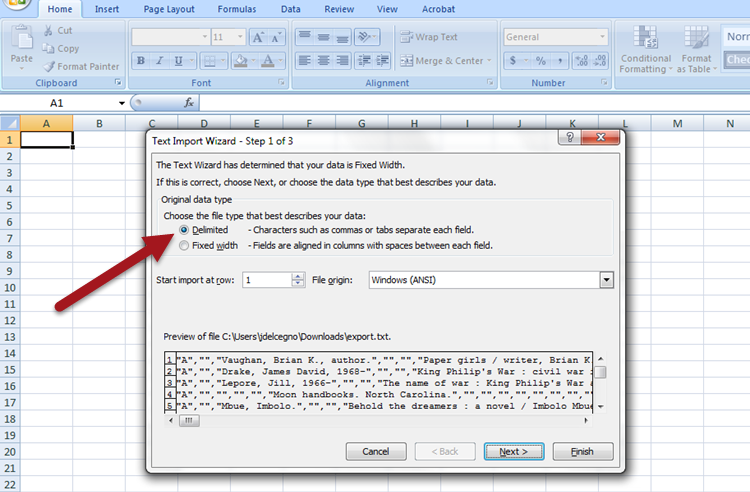
Task: Click Increase Decimal icon
Action: click(x=582, y=61)
